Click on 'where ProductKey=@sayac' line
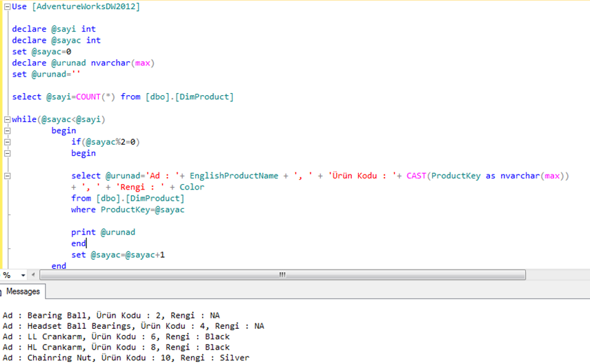Screen dimensions: 590x364 tap(128, 210)
